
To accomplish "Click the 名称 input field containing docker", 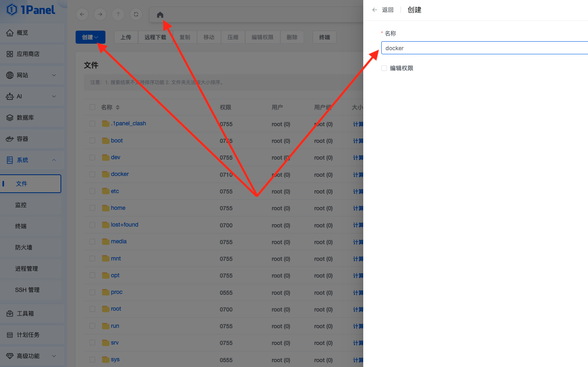I will click(482, 48).
